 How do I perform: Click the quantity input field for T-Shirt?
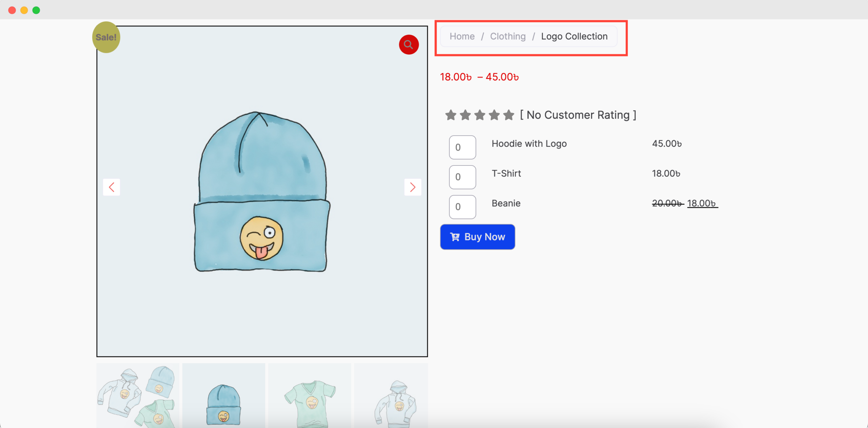point(462,177)
